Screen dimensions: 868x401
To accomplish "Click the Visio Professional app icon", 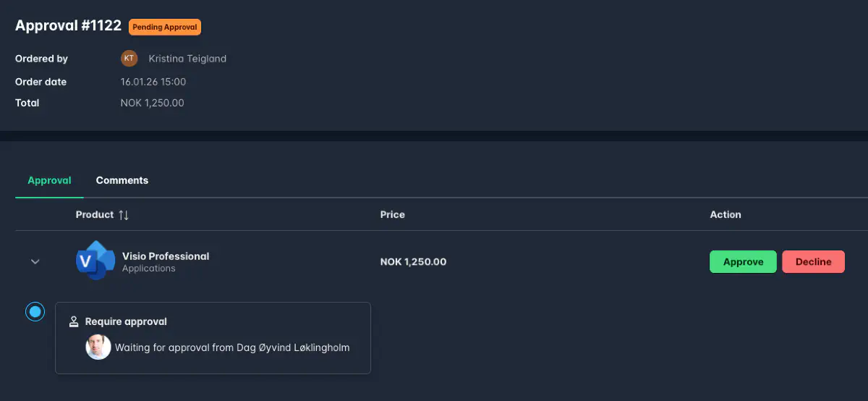I will [95, 261].
